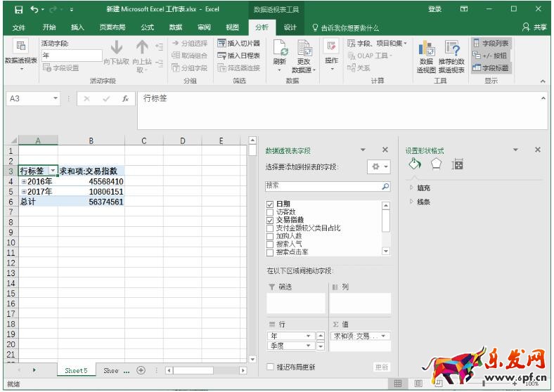Open Size & Properties icon in format pane
This screenshot has height=392, width=554.
[458, 164]
